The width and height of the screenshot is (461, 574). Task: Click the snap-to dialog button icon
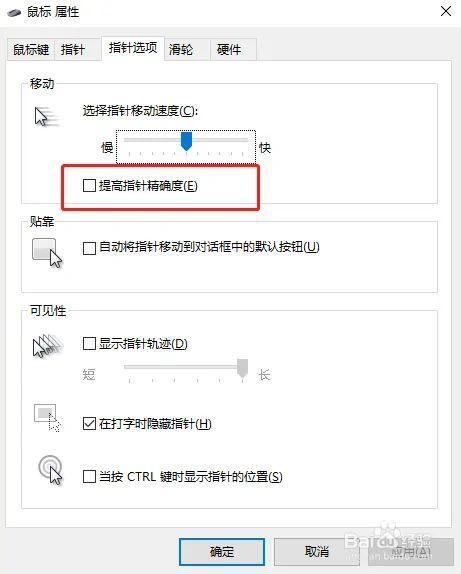coord(47,253)
